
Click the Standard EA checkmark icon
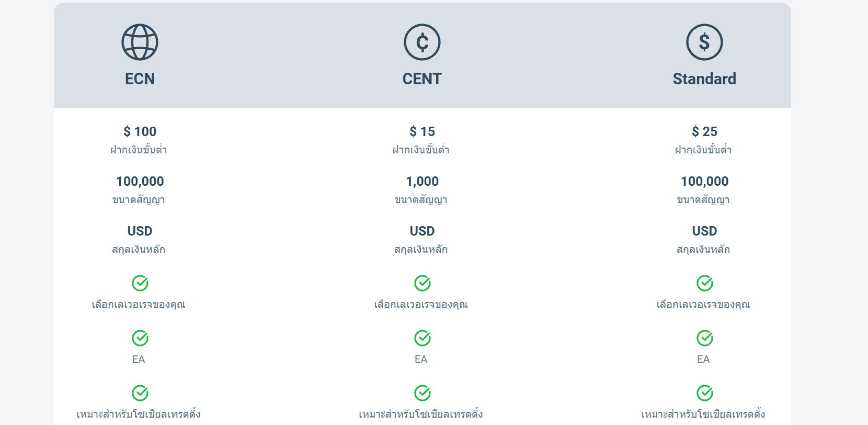tap(705, 338)
